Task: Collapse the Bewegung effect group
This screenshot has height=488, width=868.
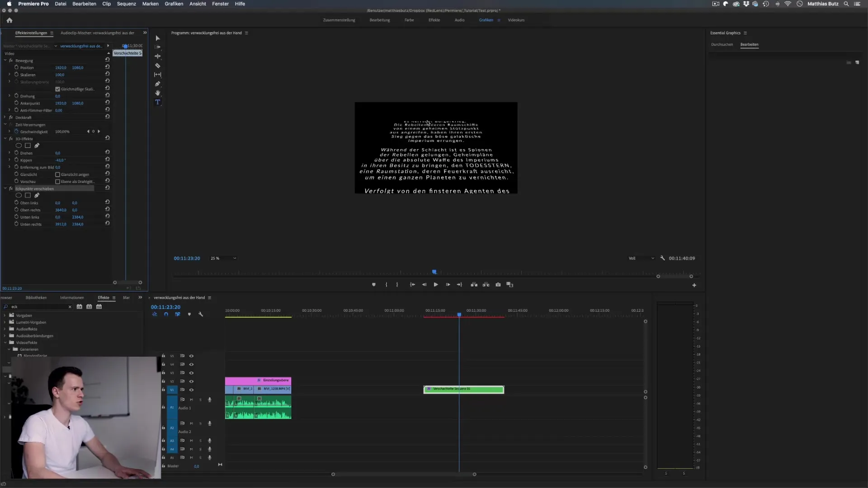Action: point(5,60)
